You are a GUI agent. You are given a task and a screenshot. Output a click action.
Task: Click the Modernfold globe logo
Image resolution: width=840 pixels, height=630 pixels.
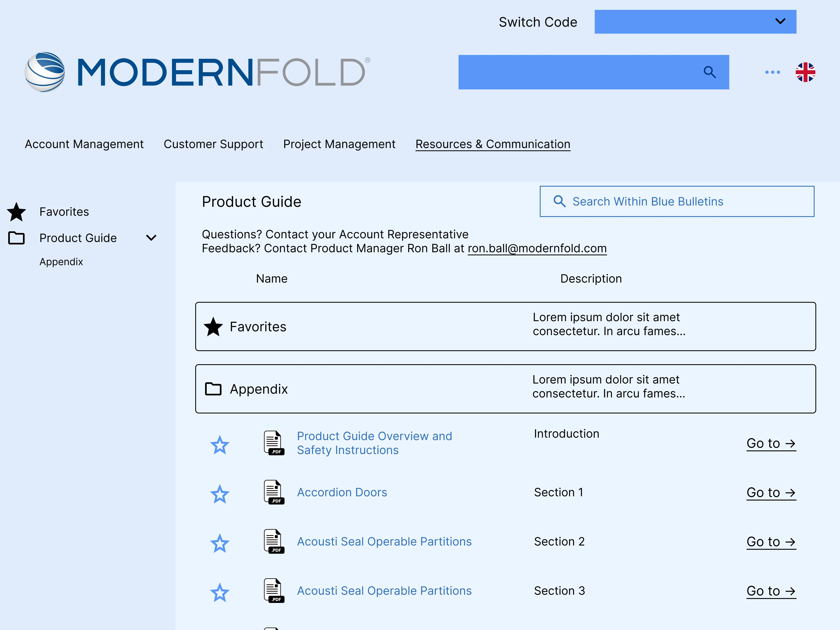point(45,72)
